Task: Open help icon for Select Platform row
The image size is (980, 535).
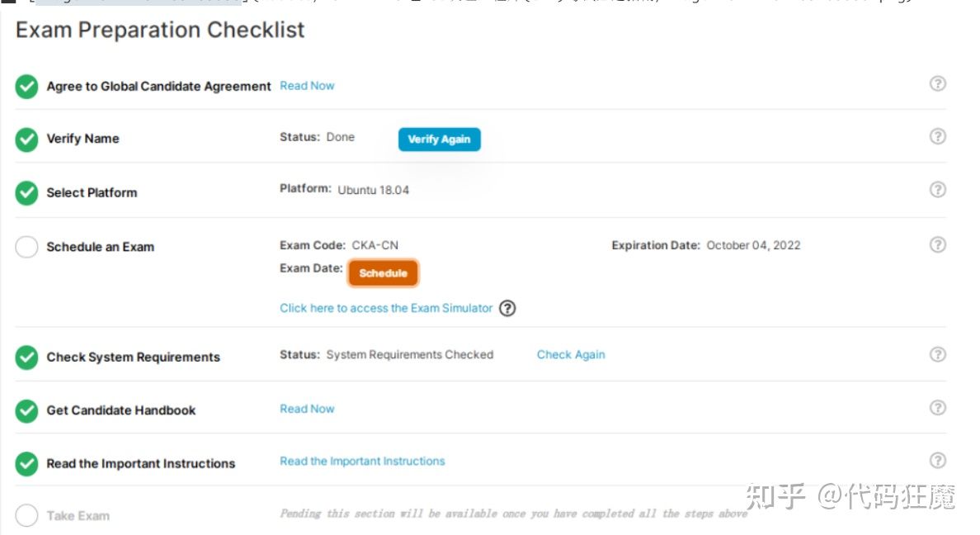Action: tap(937, 189)
